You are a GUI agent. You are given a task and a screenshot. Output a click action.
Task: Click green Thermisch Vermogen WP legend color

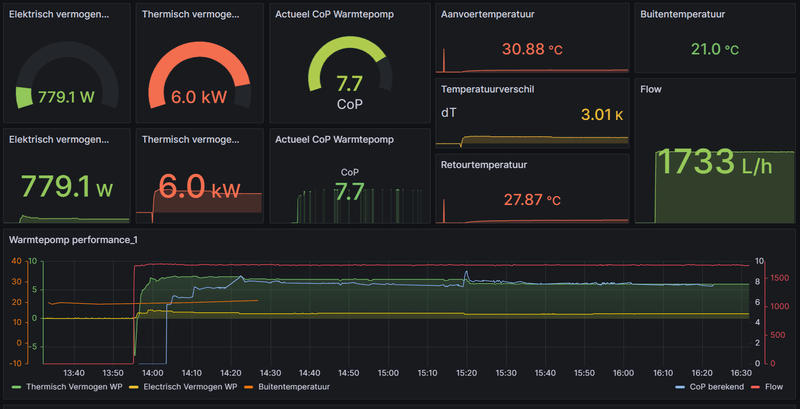point(16,387)
